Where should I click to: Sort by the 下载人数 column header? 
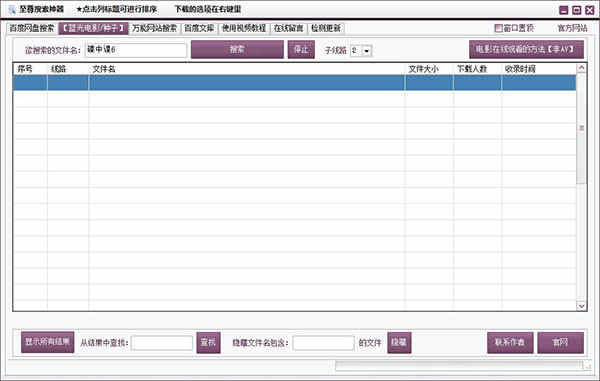[472, 69]
